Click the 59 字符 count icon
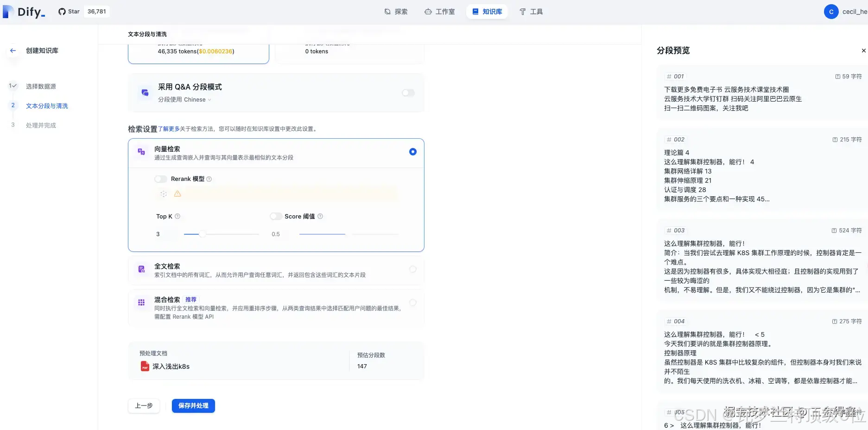The height and width of the screenshot is (430, 868). (838, 77)
